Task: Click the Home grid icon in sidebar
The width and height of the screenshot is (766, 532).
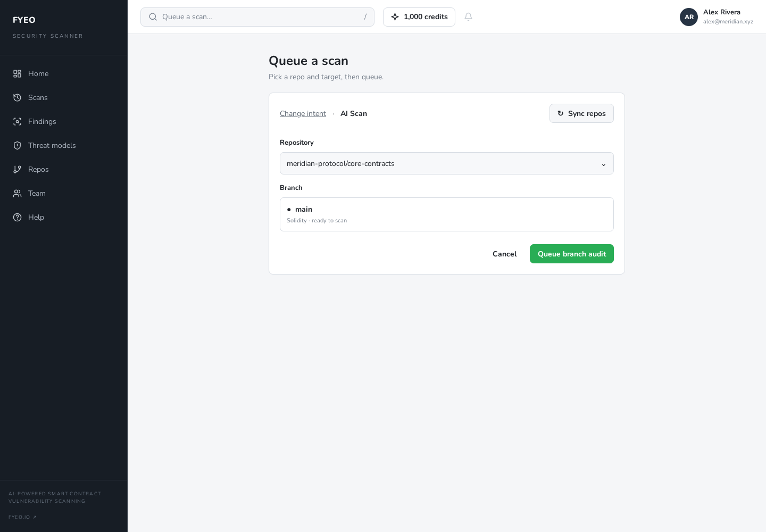Action: (x=17, y=73)
